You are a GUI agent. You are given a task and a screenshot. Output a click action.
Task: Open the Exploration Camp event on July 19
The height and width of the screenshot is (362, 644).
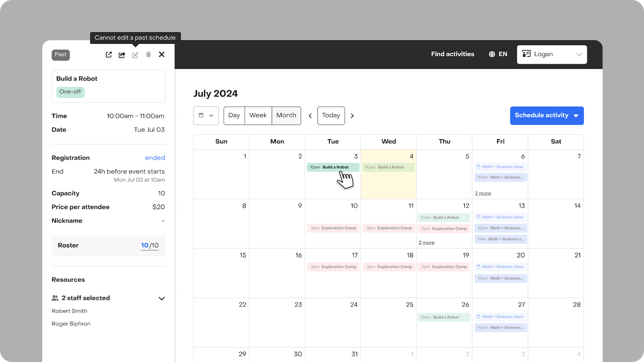click(444, 267)
